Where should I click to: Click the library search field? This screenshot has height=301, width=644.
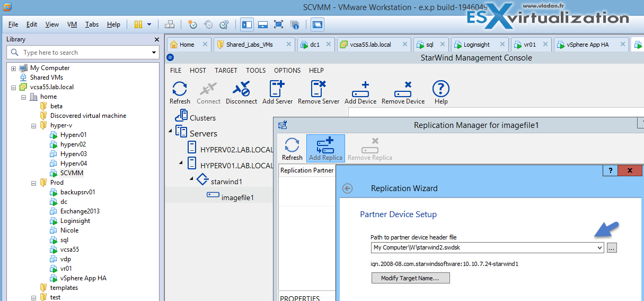[x=82, y=53]
